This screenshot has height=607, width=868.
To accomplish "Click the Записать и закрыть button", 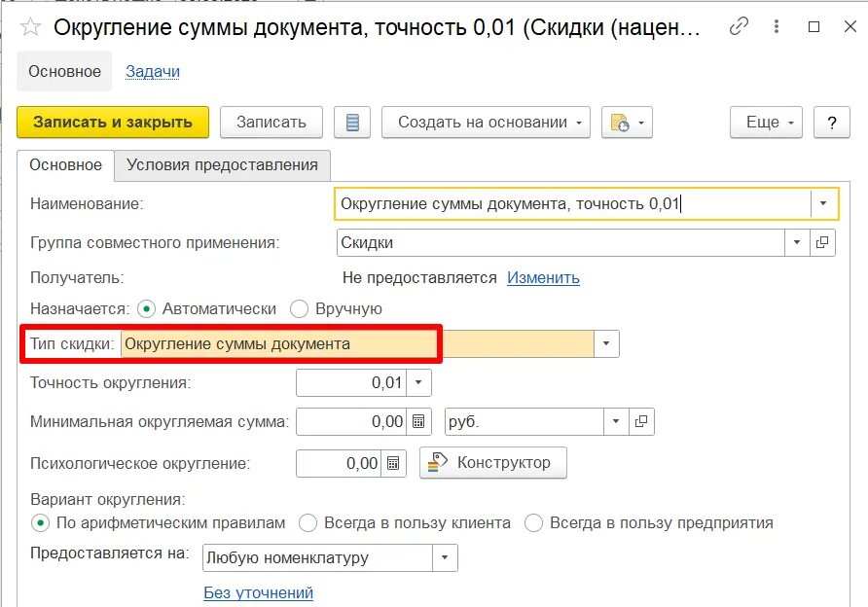I will (x=113, y=123).
